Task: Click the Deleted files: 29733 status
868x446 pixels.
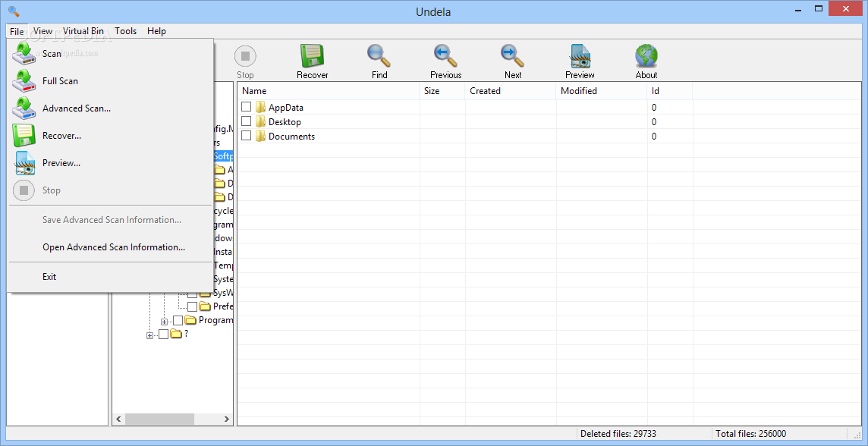Action: pyautogui.click(x=618, y=434)
